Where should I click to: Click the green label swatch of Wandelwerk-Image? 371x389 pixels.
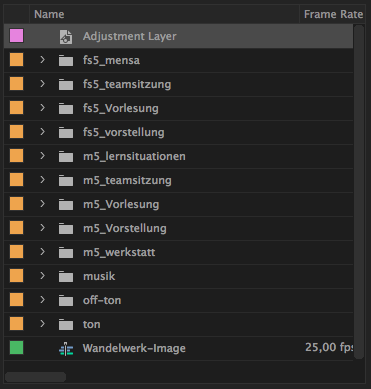(16, 348)
